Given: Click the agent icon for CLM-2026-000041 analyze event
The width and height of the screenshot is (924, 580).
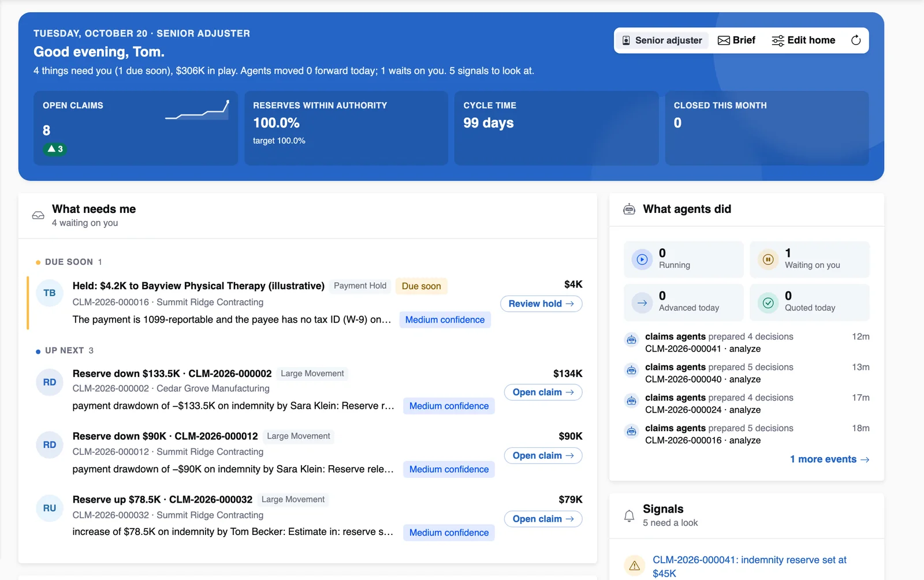Looking at the screenshot, I should [x=632, y=340].
